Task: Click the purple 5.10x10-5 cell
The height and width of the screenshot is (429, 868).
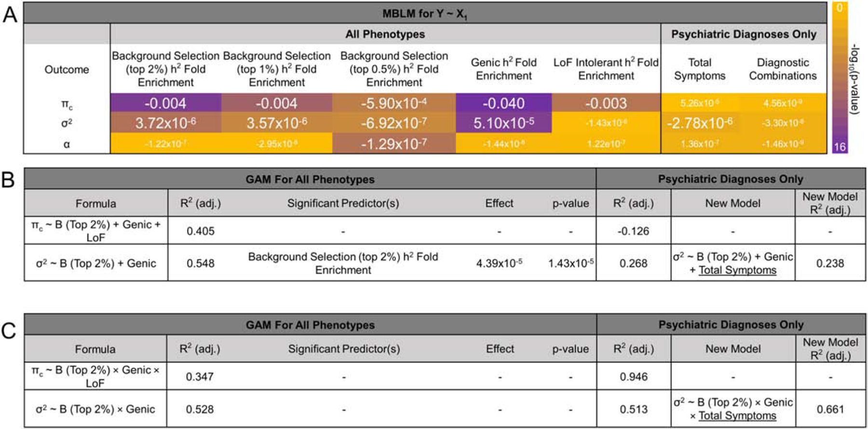Action: coord(503,123)
